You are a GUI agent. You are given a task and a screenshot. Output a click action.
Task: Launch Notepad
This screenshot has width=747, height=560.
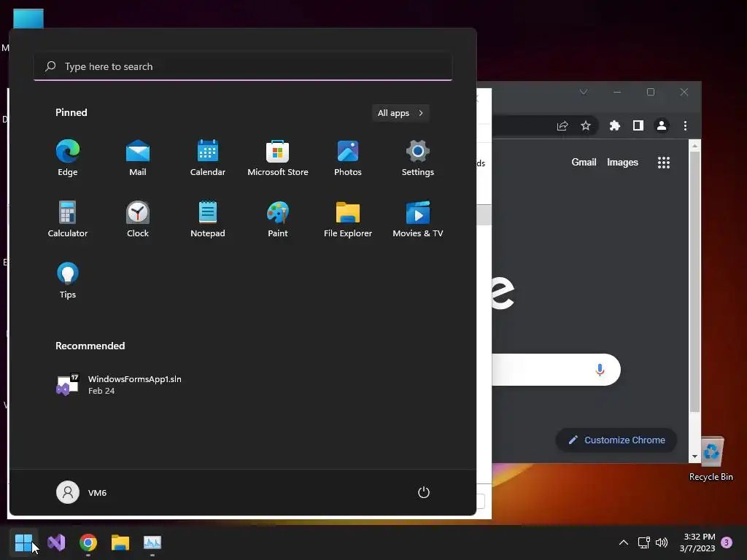point(208,219)
